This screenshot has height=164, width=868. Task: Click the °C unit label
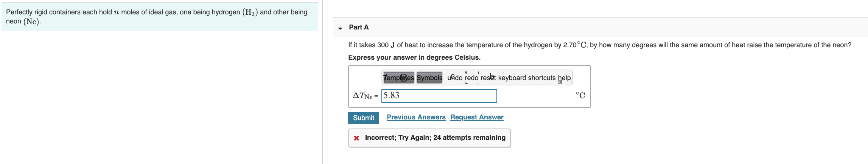(x=580, y=96)
